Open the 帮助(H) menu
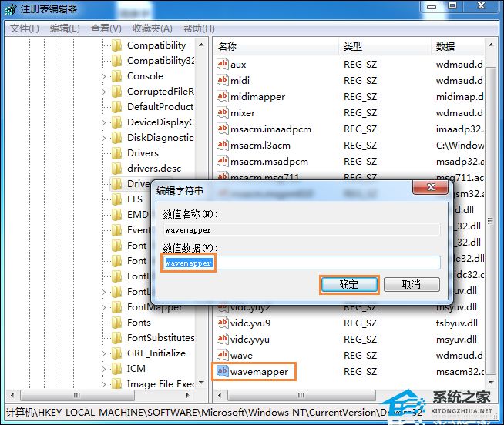This screenshot has width=504, height=425. click(x=199, y=28)
